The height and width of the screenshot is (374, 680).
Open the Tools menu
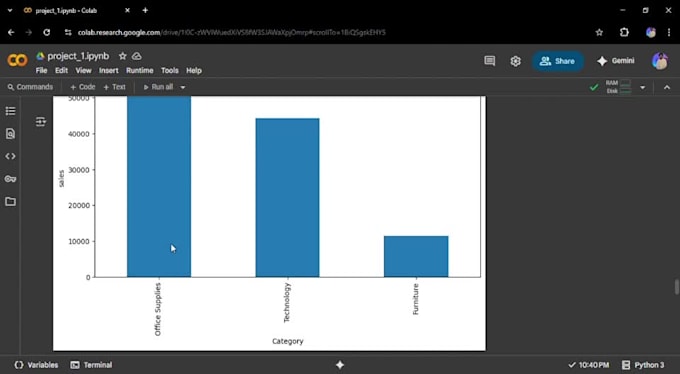170,71
